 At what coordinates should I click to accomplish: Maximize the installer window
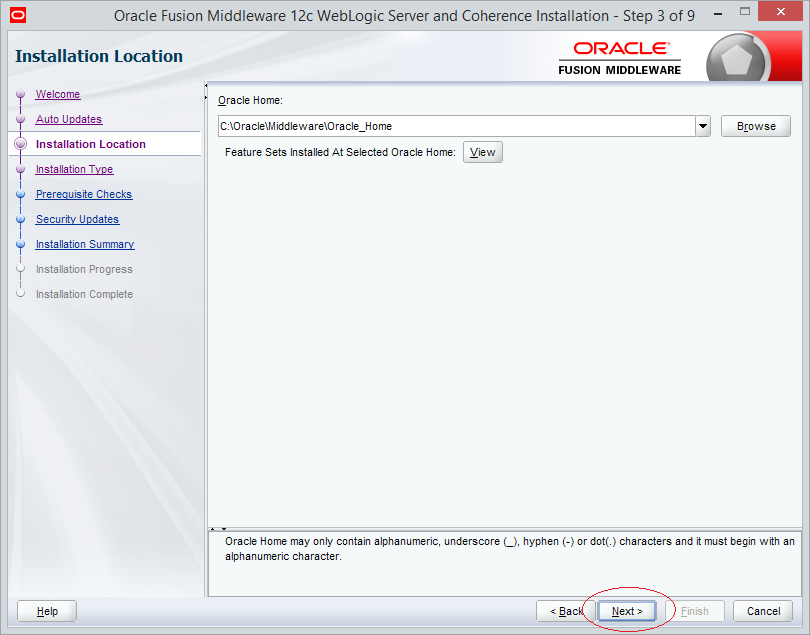(x=744, y=11)
